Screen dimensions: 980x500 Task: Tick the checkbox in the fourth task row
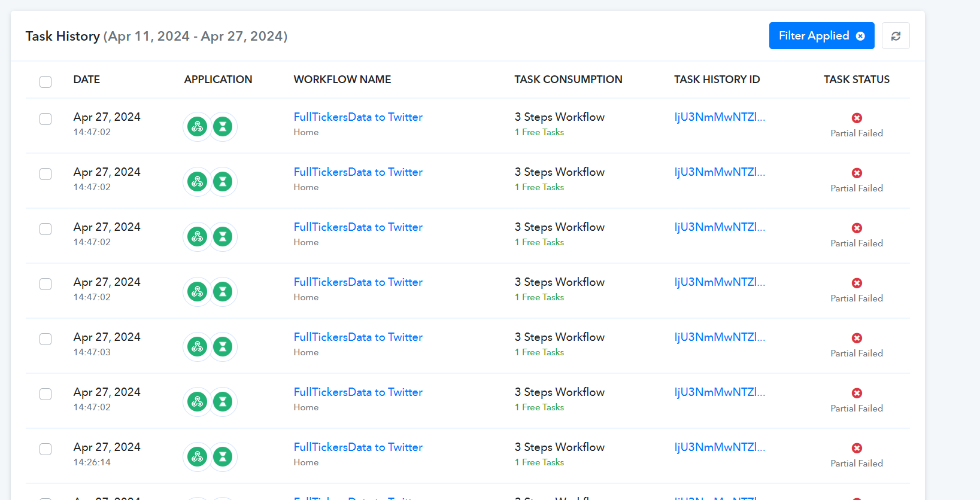pyautogui.click(x=45, y=283)
